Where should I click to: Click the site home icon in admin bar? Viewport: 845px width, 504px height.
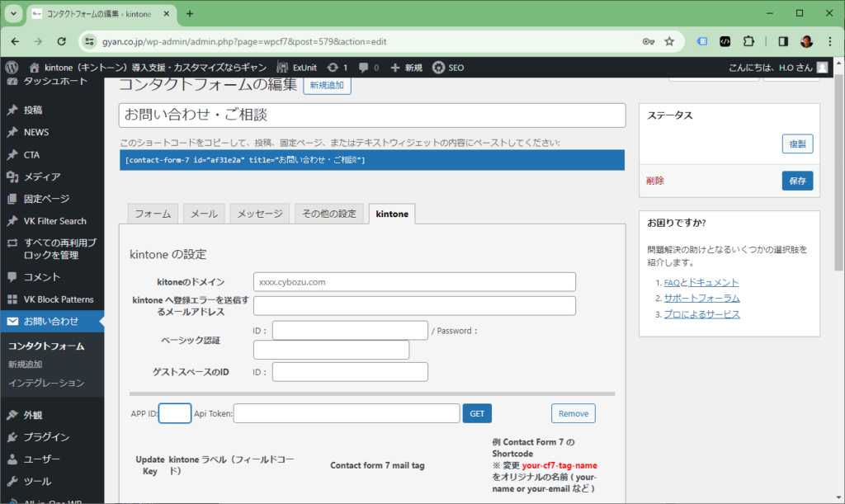(x=34, y=68)
